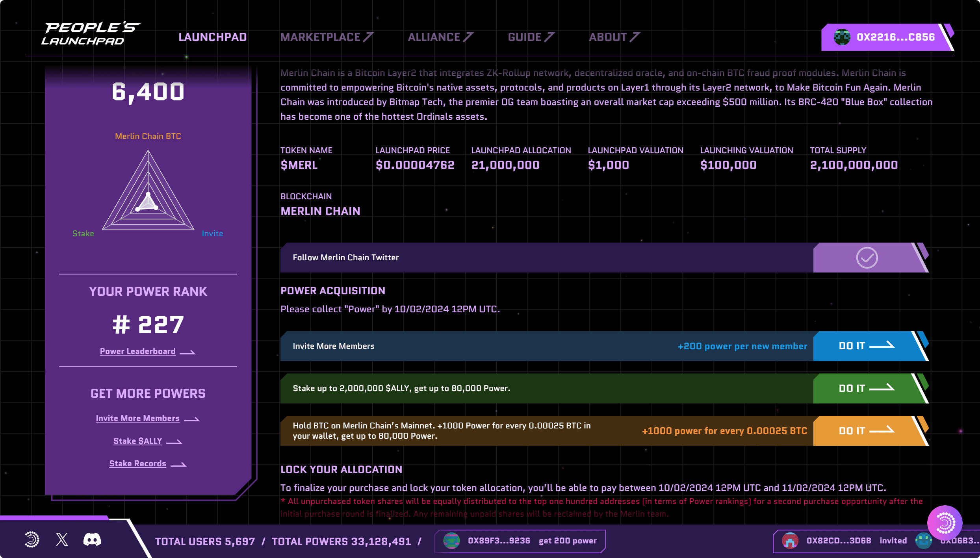Click blue DO IT for Invite More Members
The height and width of the screenshot is (558, 980).
click(866, 346)
